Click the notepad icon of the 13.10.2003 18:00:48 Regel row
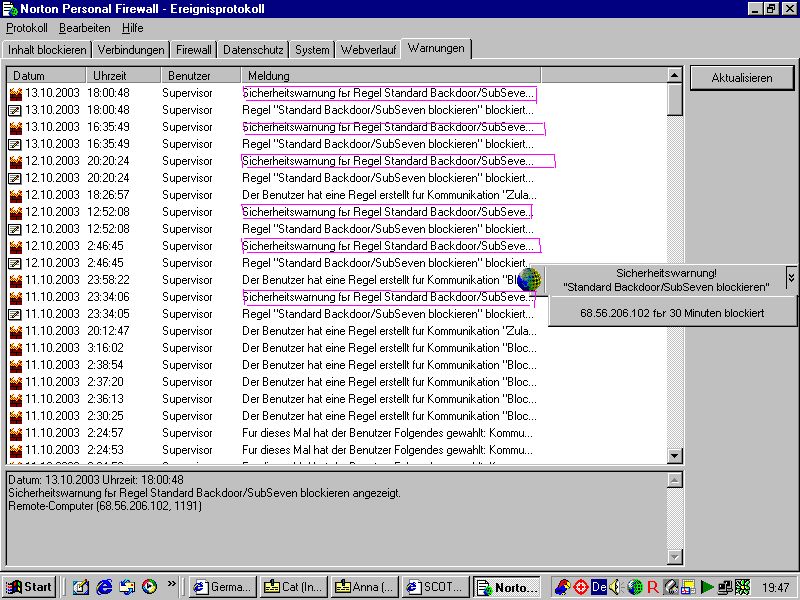This screenshot has height=600, width=800. click(x=16, y=110)
